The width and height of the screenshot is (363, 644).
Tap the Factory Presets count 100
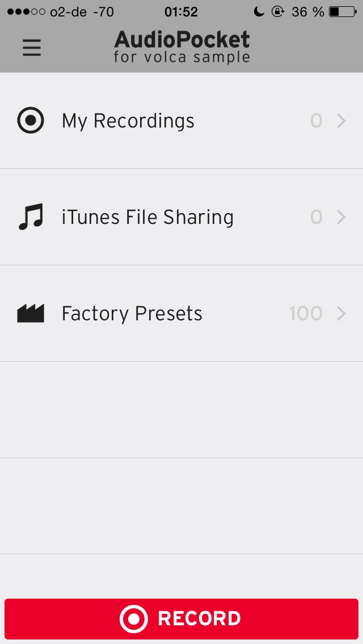(x=306, y=313)
